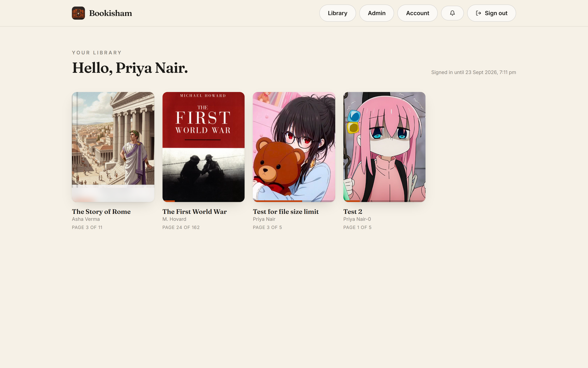588x368 pixels.
Task: Go to the Admin section
Action: click(x=377, y=13)
